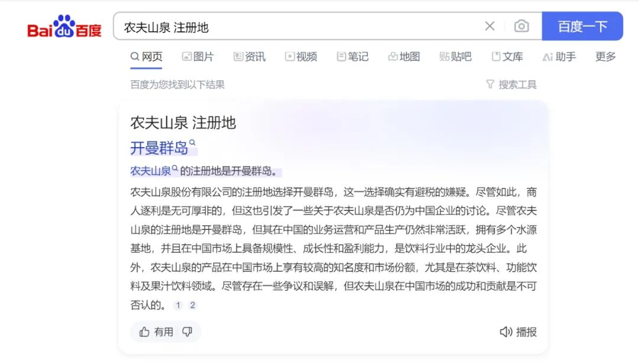
Task: Click the 百度一下 search button
Action: 582,27
